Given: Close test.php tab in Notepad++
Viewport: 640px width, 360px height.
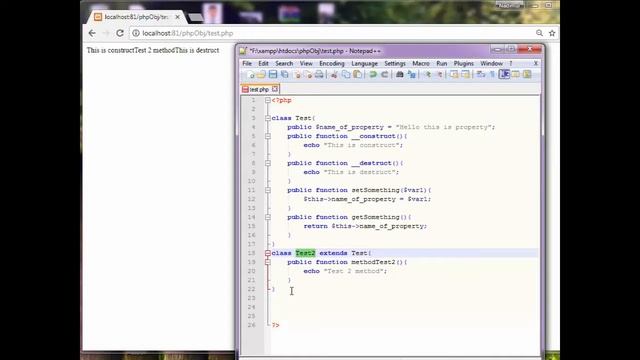Looking at the screenshot, I should tap(275, 89).
